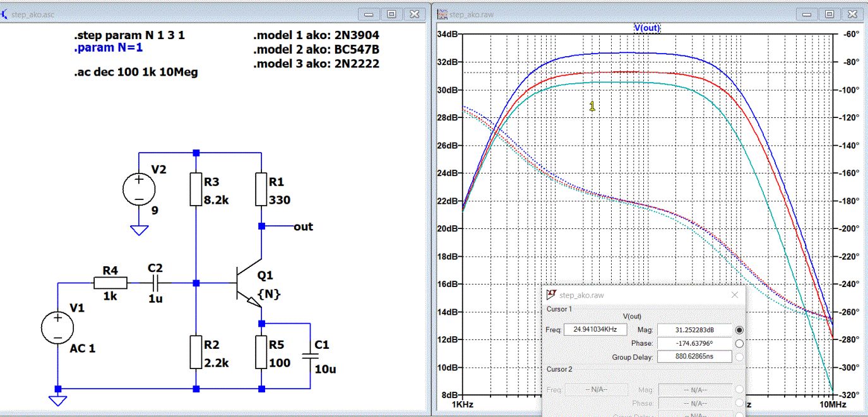This screenshot has height=417, width=868.
Task: Click the 'AC 1' value of V1
Action: point(83,348)
